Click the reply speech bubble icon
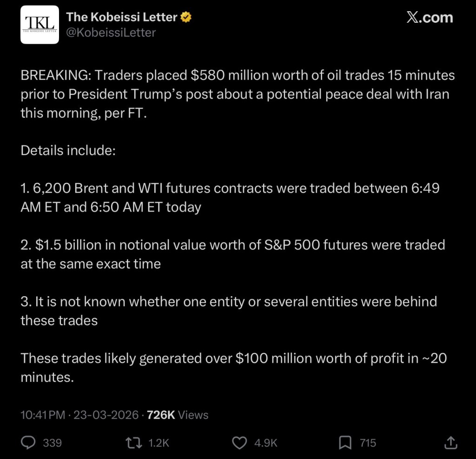The image size is (476, 459). pyautogui.click(x=28, y=443)
